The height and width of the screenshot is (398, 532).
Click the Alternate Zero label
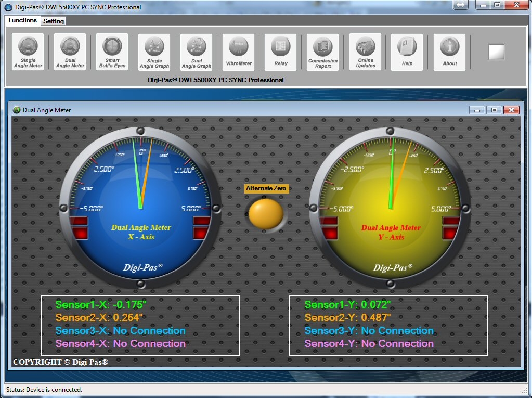pos(266,188)
